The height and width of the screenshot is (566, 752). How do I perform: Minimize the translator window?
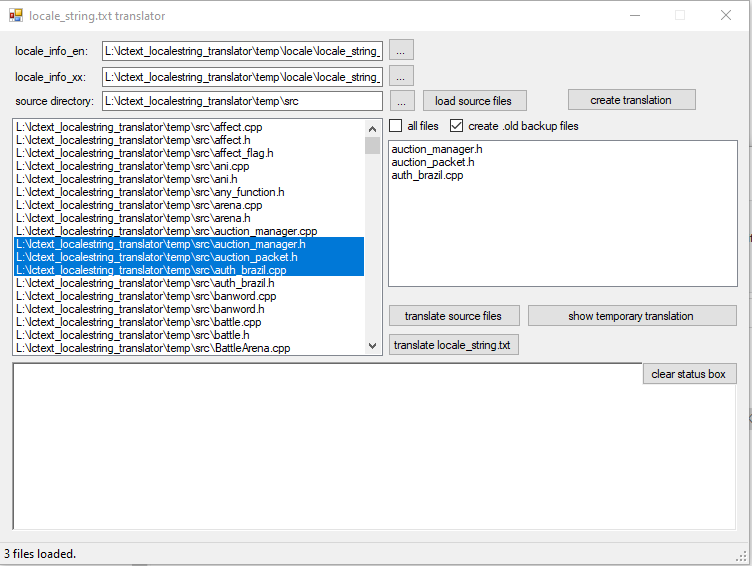[635, 15]
